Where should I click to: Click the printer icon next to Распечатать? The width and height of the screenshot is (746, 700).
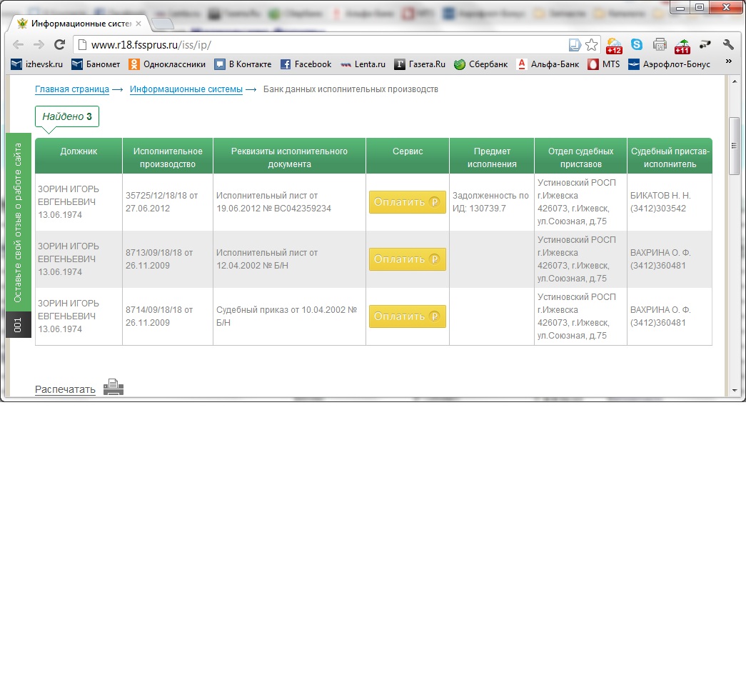click(114, 387)
